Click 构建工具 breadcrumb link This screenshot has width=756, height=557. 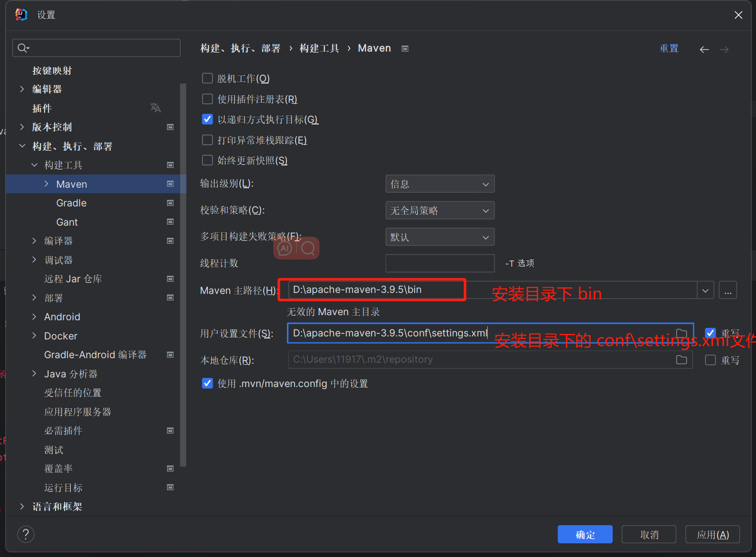click(x=319, y=49)
